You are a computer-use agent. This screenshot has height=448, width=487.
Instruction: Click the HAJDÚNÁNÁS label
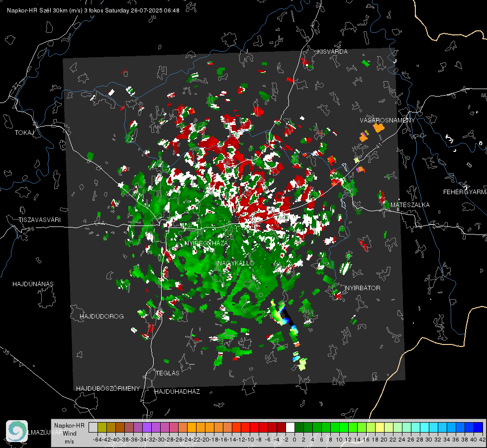point(33,284)
